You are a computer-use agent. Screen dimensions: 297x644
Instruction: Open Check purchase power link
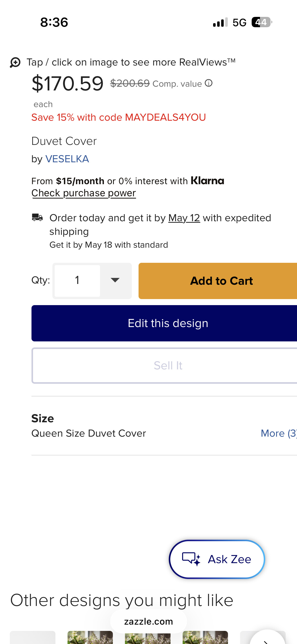(84, 193)
